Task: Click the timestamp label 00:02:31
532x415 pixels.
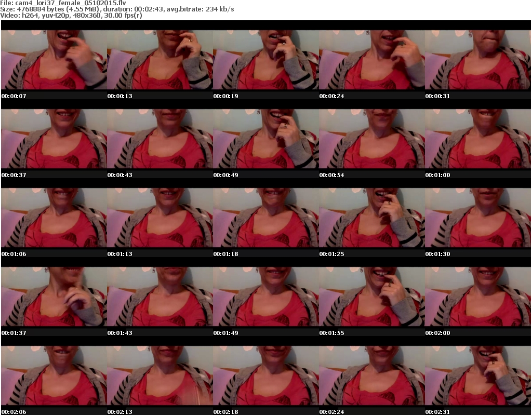Action: [x=437, y=412]
